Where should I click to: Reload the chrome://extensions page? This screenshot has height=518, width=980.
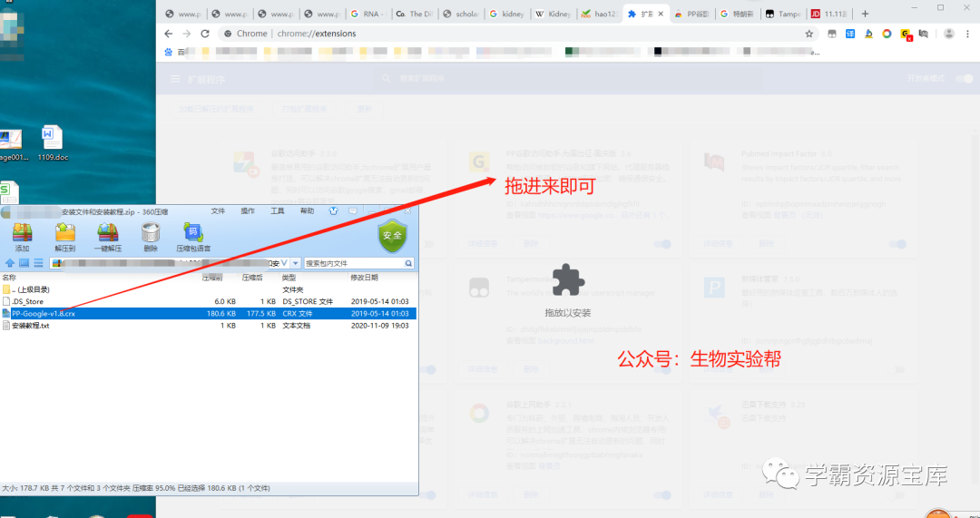[205, 34]
